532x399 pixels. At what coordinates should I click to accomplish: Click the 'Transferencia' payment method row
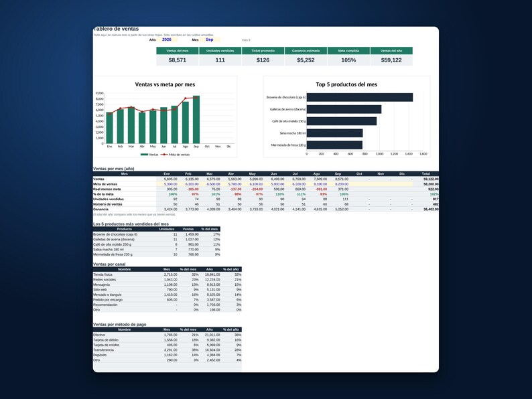tap(168, 350)
